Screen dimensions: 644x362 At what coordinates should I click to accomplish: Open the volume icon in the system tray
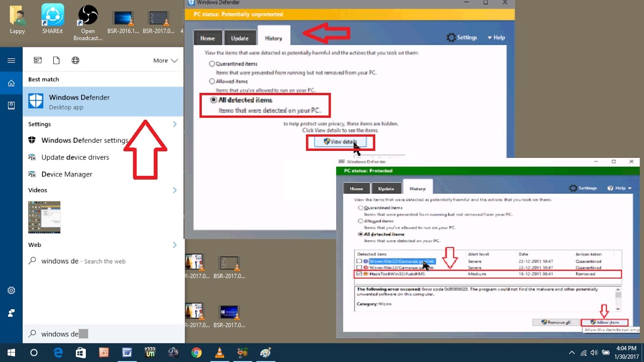click(595, 352)
